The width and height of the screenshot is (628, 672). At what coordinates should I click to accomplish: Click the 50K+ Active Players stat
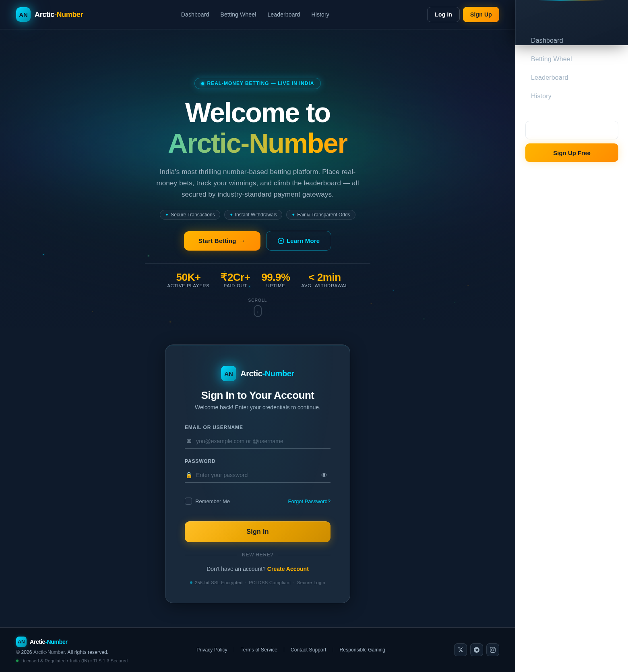pyautogui.click(x=188, y=280)
